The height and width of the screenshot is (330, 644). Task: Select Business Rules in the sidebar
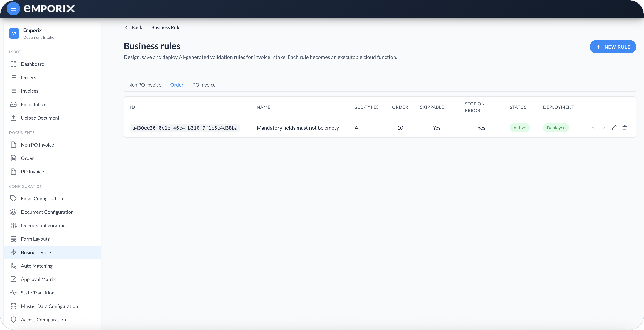(53, 252)
